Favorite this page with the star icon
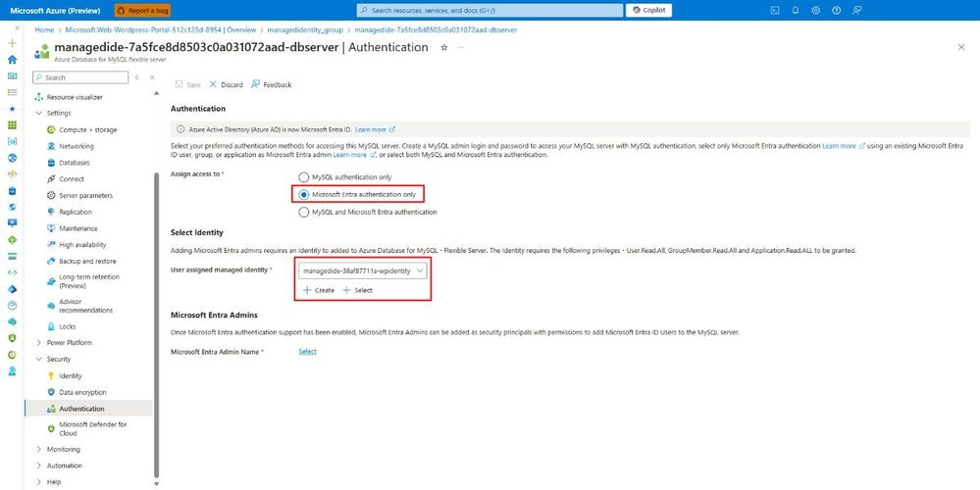The image size is (980, 490). (x=444, y=47)
